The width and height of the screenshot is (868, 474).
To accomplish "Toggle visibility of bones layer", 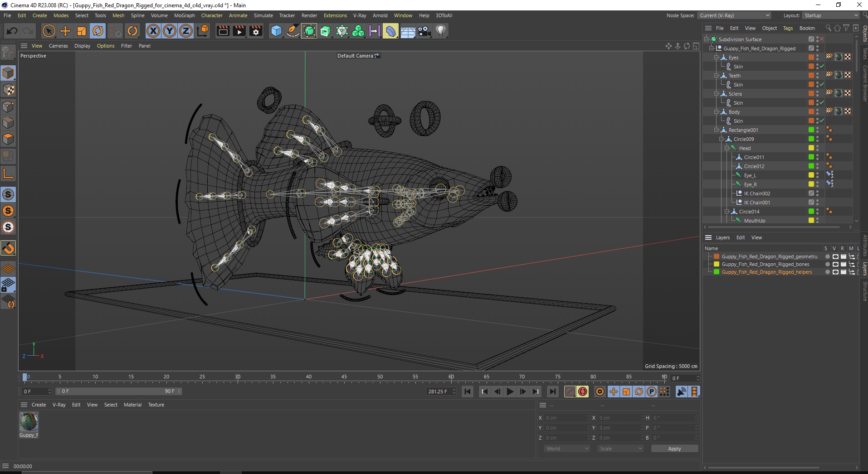I will point(835,264).
